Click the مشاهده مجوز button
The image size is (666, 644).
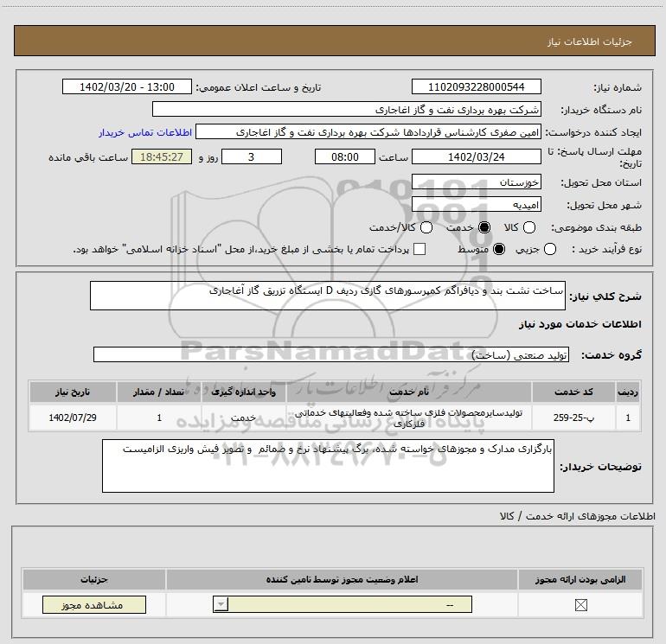94,605
